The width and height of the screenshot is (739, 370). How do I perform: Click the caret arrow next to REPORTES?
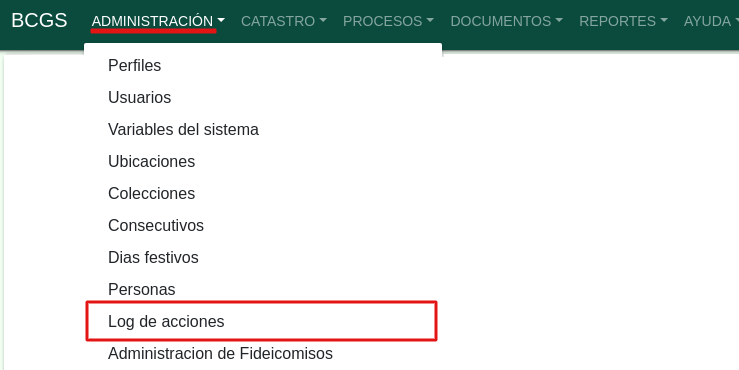[x=664, y=21]
